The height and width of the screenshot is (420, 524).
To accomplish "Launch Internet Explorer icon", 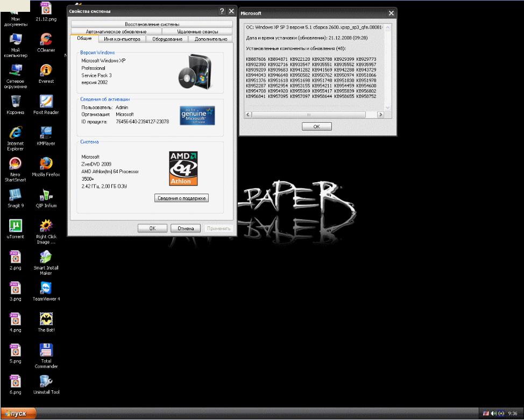I will click(16, 139).
